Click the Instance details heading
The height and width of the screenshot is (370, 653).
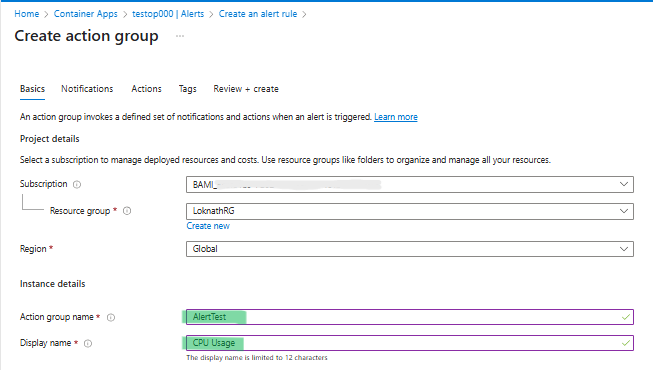click(52, 284)
